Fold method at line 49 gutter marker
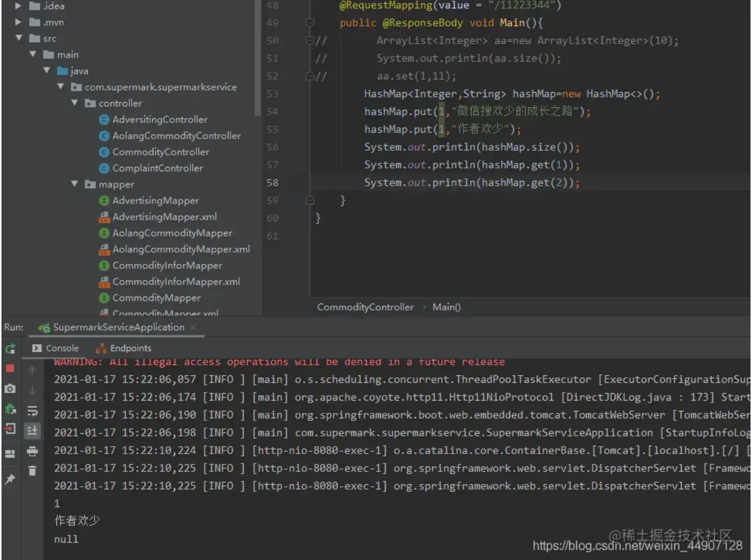Viewport: 751px width, 560px height. click(x=310, y=23)
